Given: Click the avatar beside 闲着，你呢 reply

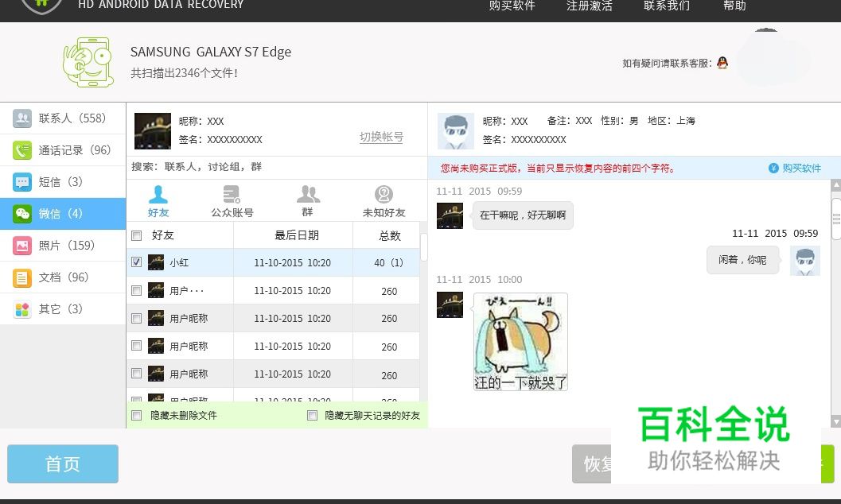Looking at the screenshot, I should tap(805, 261).
